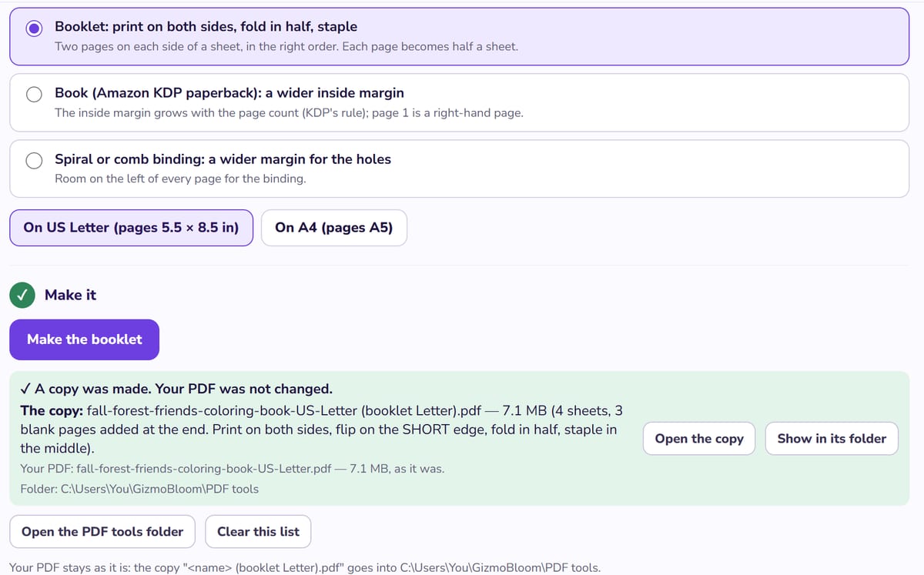The width and height of the screenshot is (924, 575).
Task: Choose the Book (Amazon KDP paperback) radio button
Action: point(35,94)
